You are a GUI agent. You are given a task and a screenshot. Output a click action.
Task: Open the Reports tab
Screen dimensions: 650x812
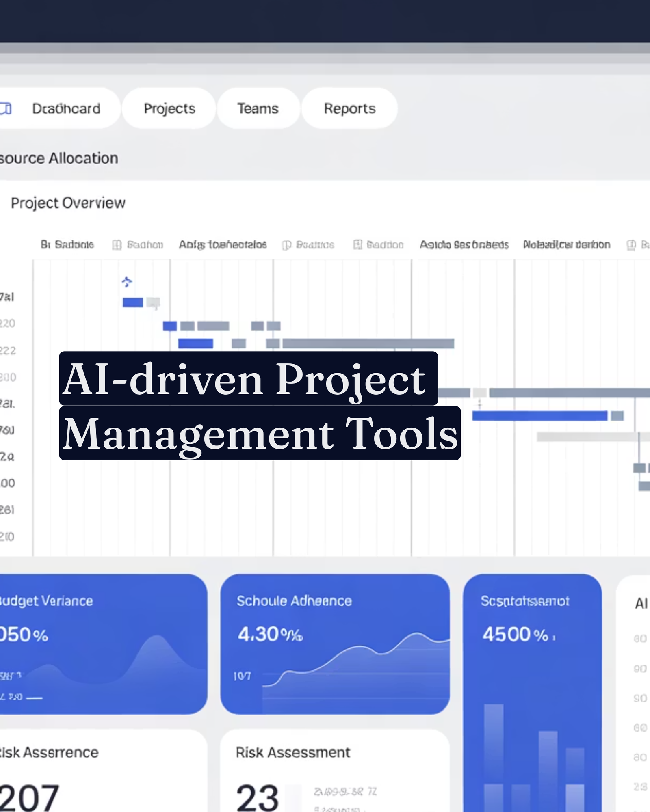349,108
